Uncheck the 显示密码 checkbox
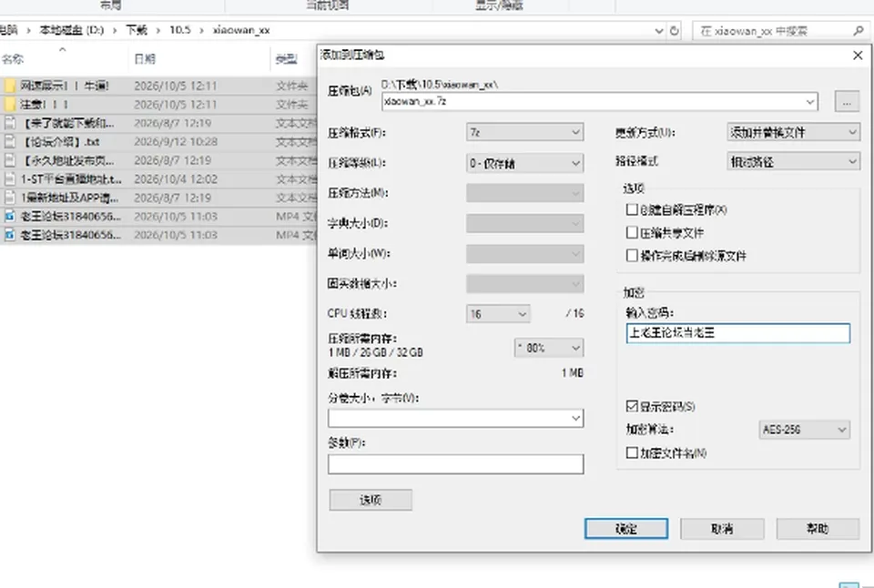The width and height of the screenshot is (874, 588). (x=632, y=406)
